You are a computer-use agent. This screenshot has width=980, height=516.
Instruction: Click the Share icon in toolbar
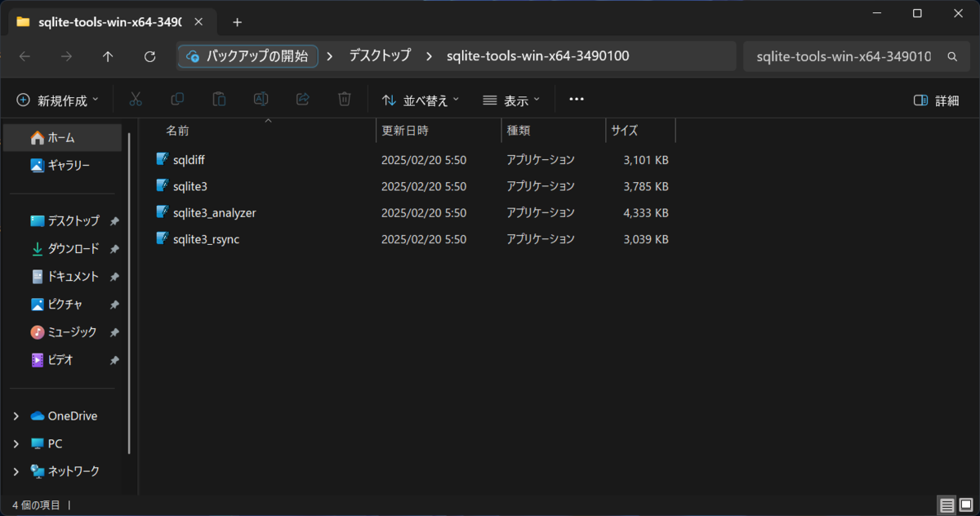click(302, 100)
